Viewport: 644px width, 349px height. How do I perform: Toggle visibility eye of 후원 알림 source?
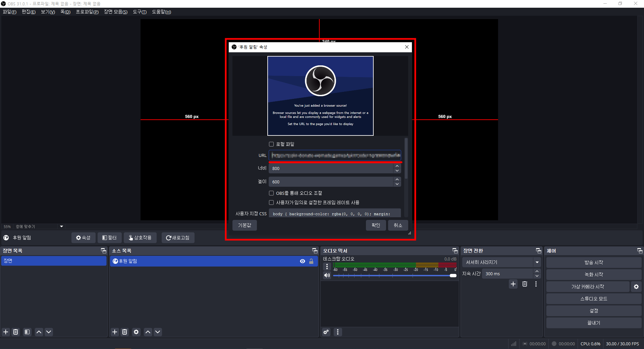click(303, 261)
